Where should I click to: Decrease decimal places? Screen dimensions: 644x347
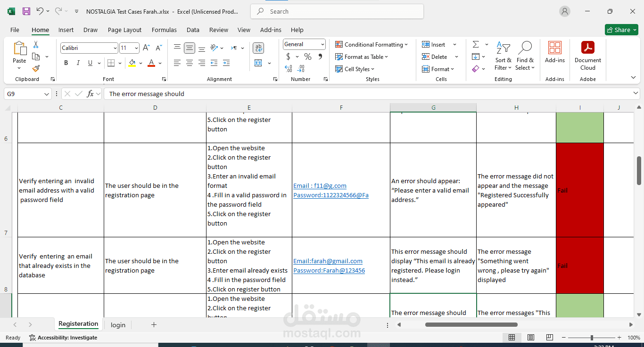[301, 69]
